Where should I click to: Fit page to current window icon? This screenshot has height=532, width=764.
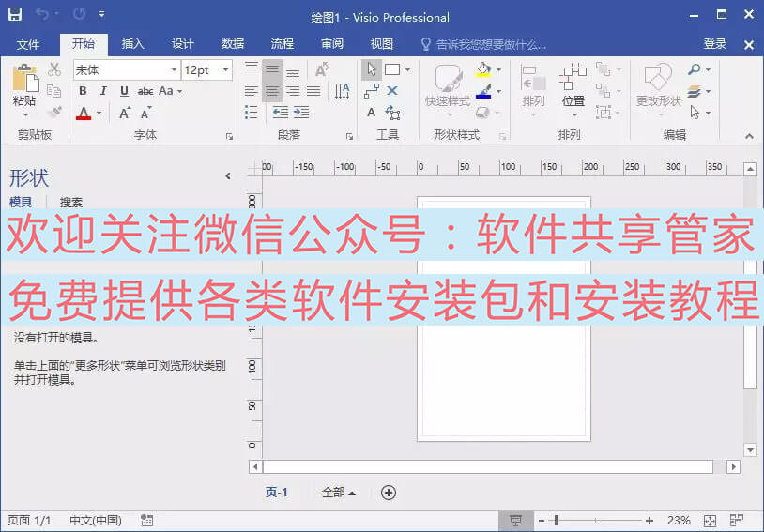coord(710,521)
